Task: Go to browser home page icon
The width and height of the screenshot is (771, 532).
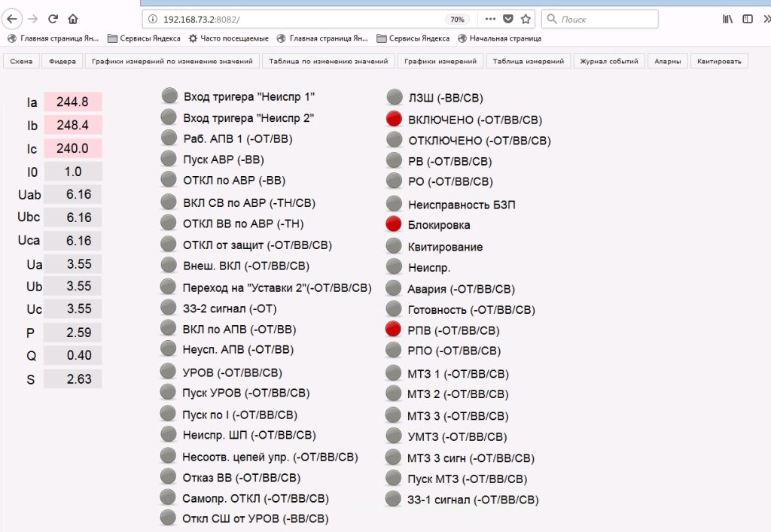Action: point(73,19)
